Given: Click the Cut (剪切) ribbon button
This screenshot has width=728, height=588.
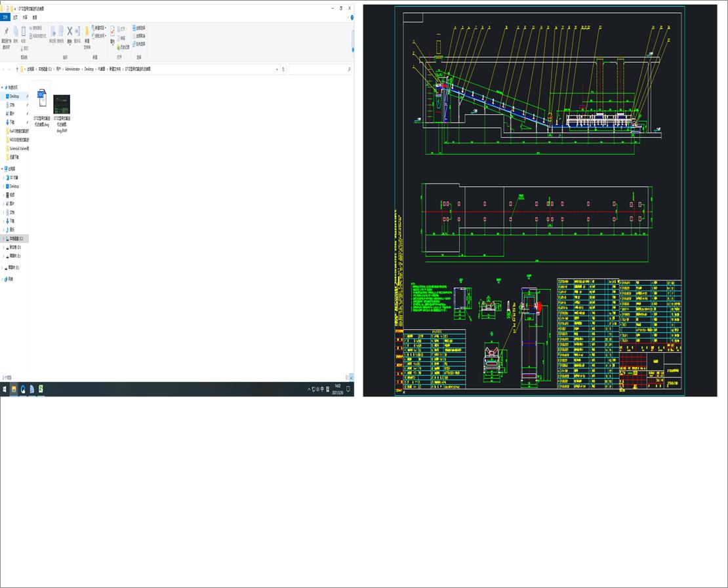Looking at the screenshot, I should (x=25, y=48).
